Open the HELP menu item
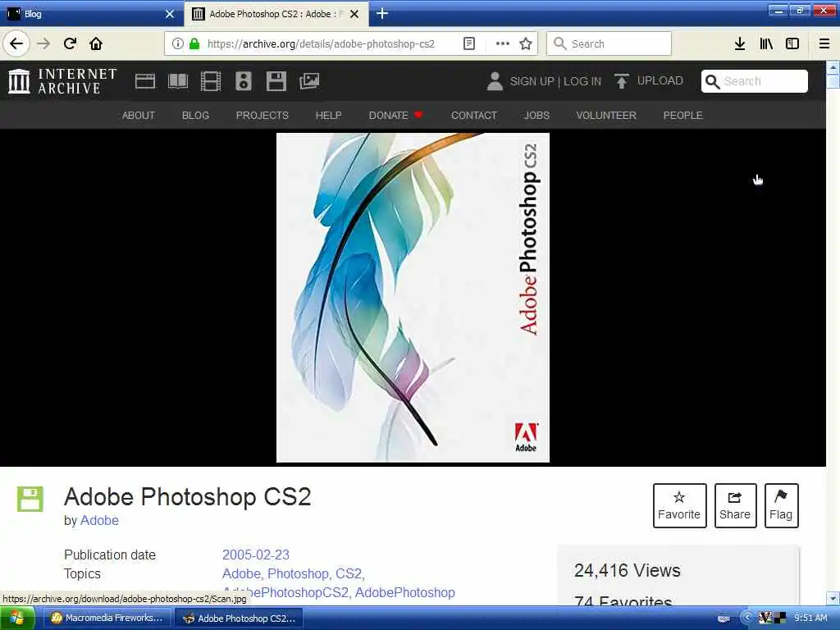 tap(328, 115)
